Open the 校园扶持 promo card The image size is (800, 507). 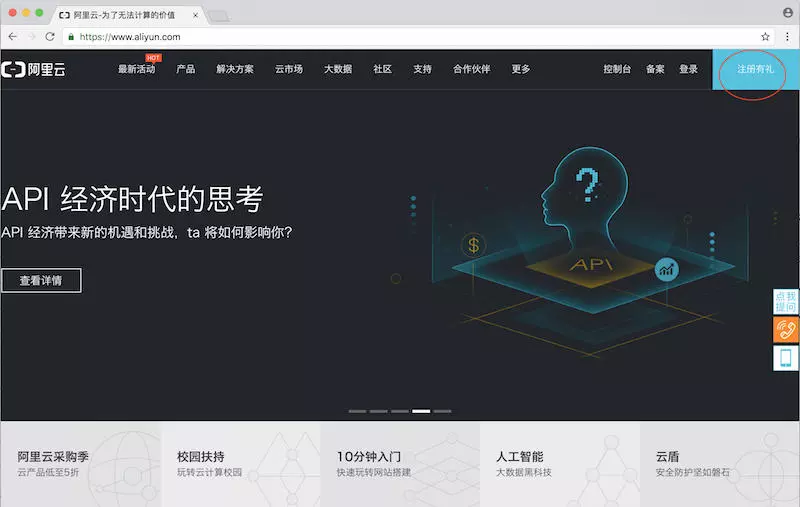240,464
